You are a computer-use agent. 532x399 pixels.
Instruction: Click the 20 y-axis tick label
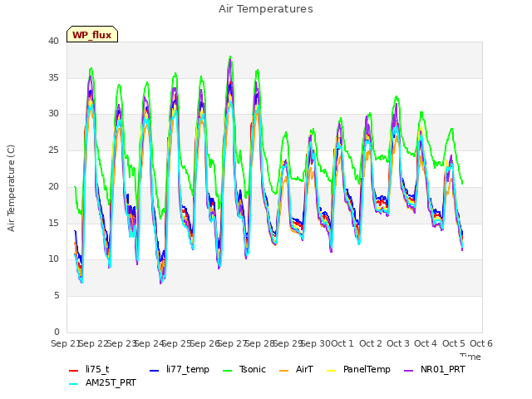[x=53, y=186]
